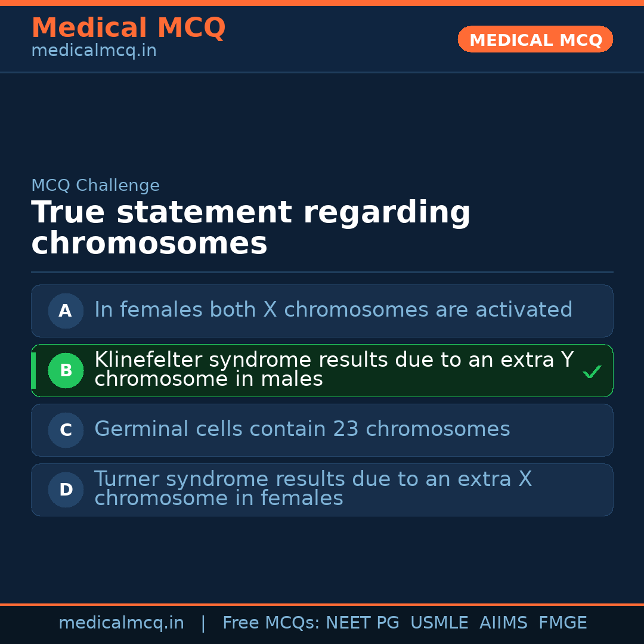Click the 'MCQ Challenge' label
Image resolution: width=644 pixels, height=644 pixels.
pos(95,185)
